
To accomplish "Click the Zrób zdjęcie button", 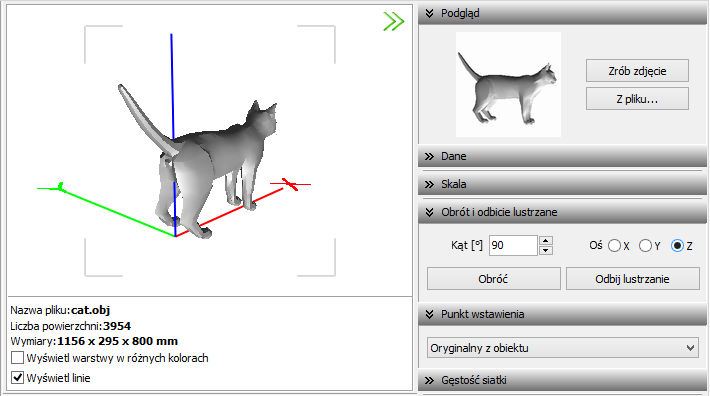I will click(637, 71).
